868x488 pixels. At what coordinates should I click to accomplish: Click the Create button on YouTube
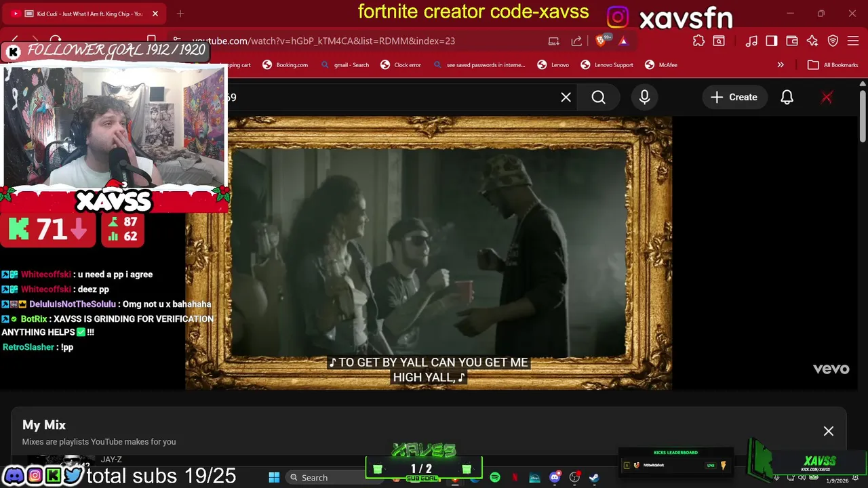734,97
